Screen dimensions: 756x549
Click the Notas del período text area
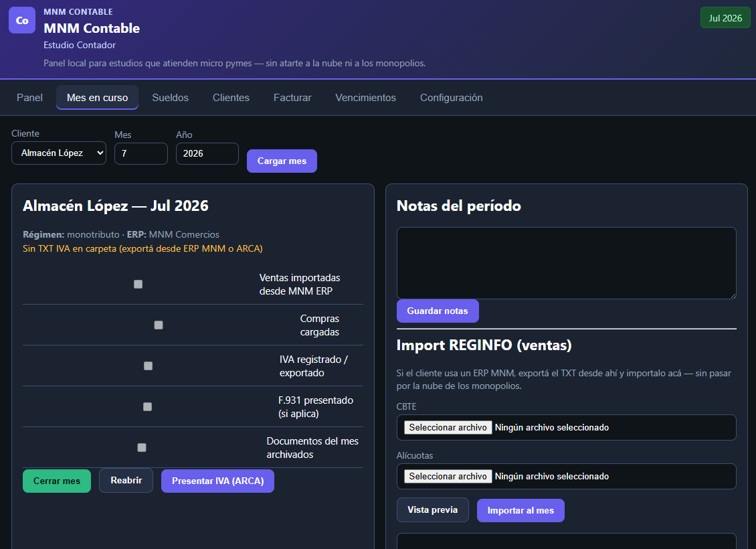point(567,263)
